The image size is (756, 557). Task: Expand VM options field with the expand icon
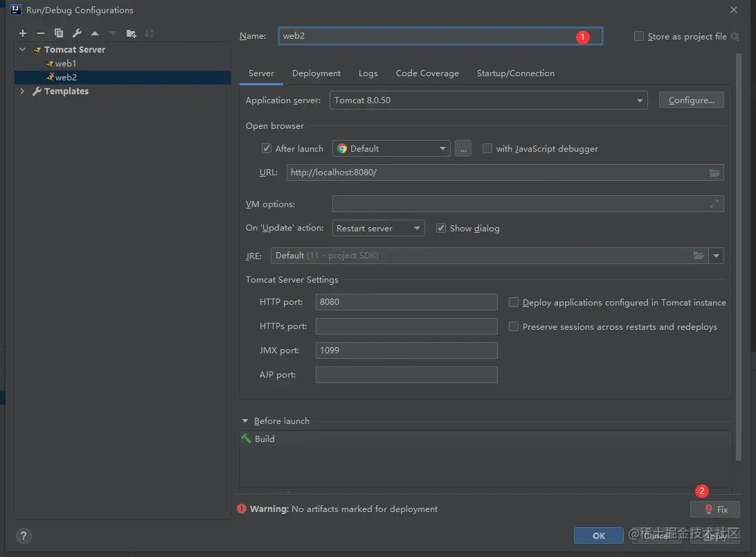pos(714,204)
